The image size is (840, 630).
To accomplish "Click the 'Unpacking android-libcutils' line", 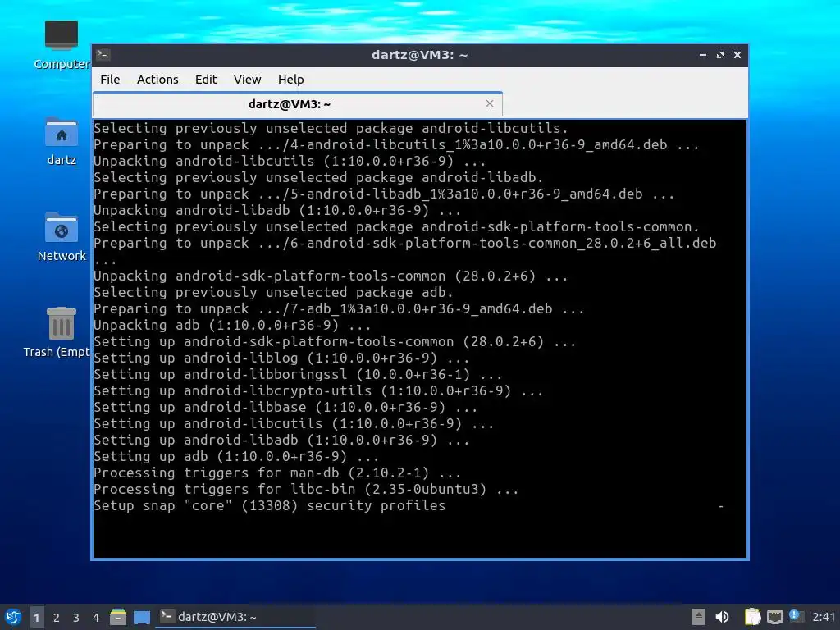I will 290,162.
